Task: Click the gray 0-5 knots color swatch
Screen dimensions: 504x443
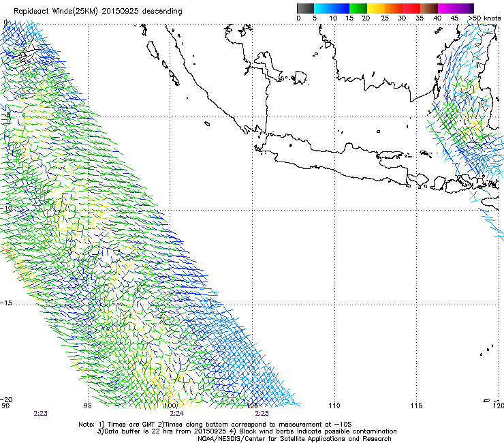Action: coord(305,8)
